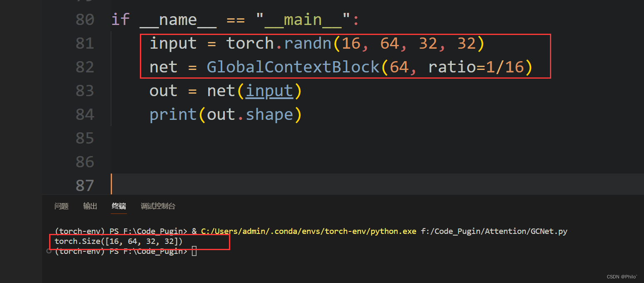Switch to the 输出 tab
The height and width of the screenshot is (283, 644).
(x=90, y=206)
